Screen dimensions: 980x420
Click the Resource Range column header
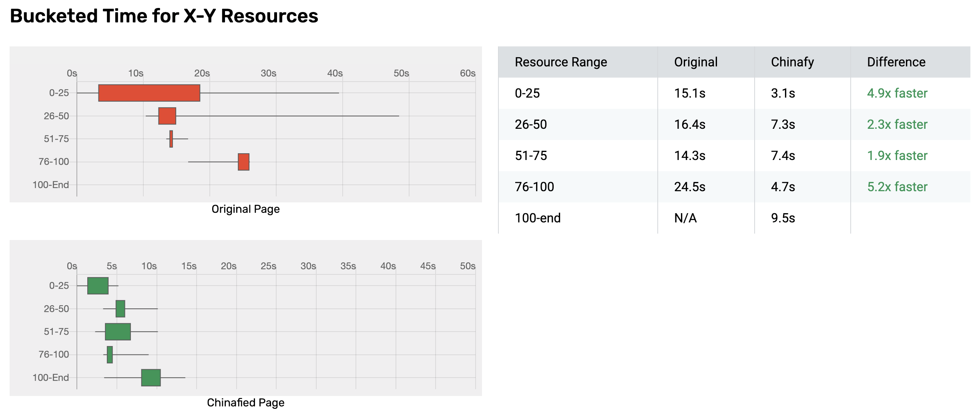point(561,62)
